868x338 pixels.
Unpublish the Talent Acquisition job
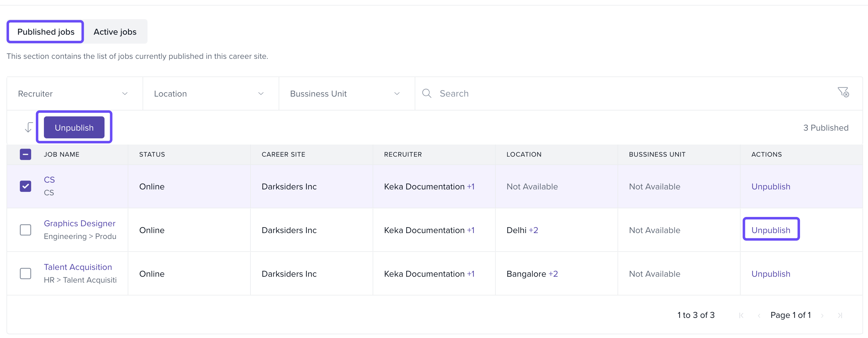pyautogui.click(x=770, y=274)
